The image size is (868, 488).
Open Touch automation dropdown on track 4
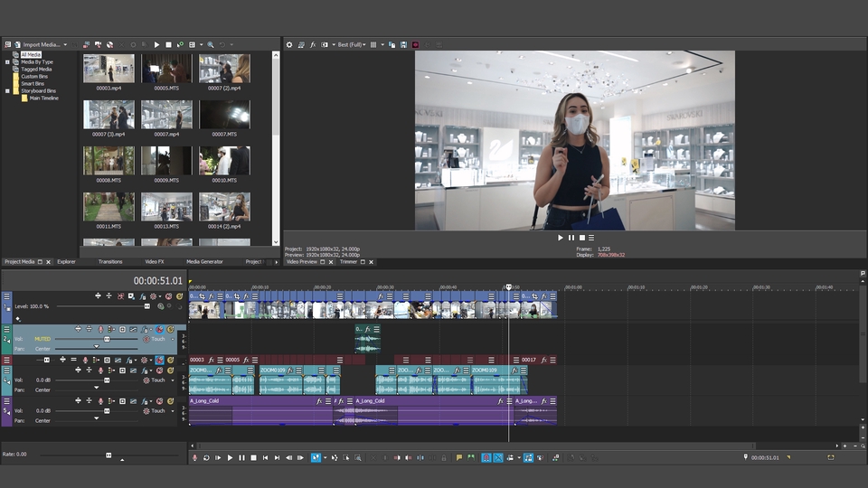(x=173, y=380)
